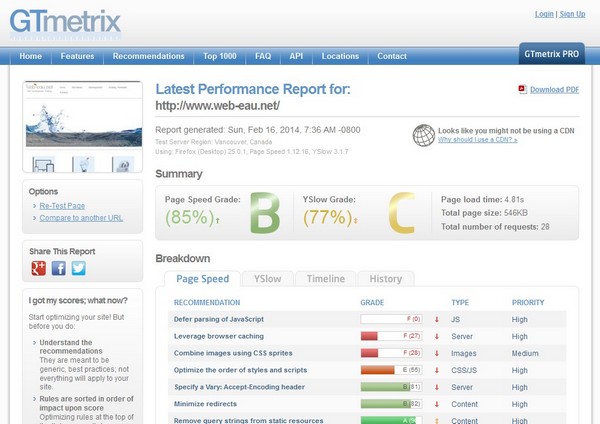The width and height of the screenshot is (600, 424).
Task: Click red arrow on Combine images using CSS sprites row
Action: pos(437,353)
